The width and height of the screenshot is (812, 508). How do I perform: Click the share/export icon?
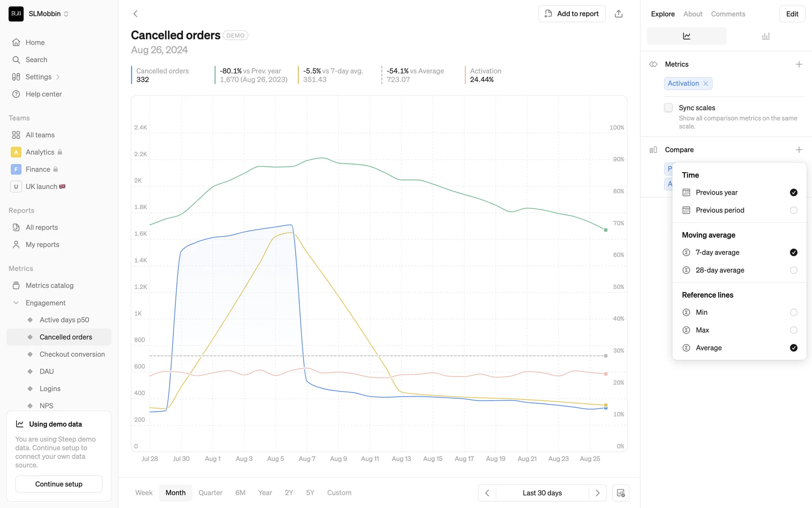click(x=618, y=14)
